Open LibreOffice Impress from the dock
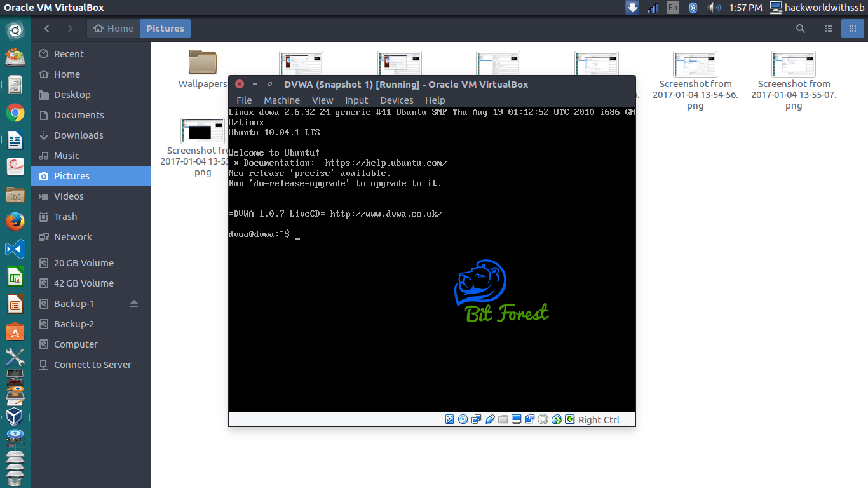The height and width of the screenshot is (488, 868). point(15,304)
